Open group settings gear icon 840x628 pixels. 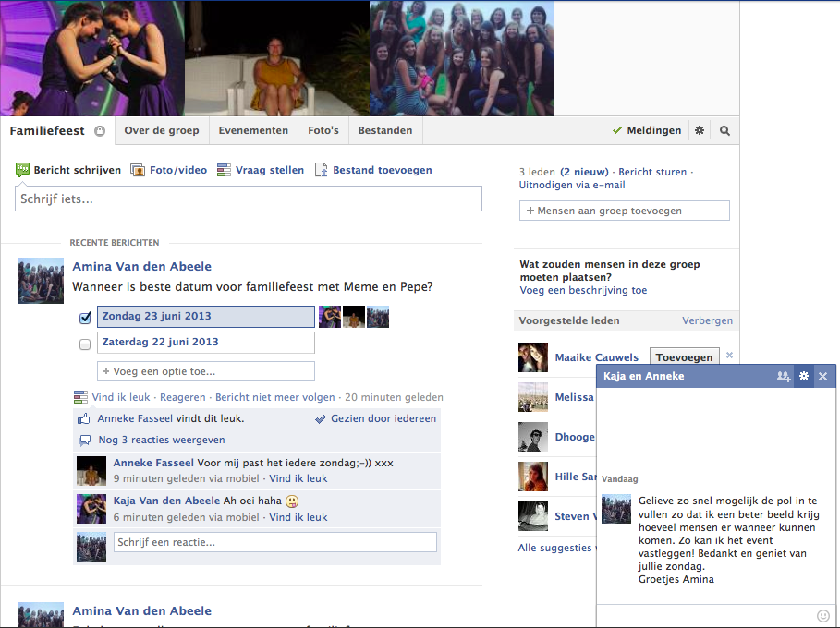[700, 131]
